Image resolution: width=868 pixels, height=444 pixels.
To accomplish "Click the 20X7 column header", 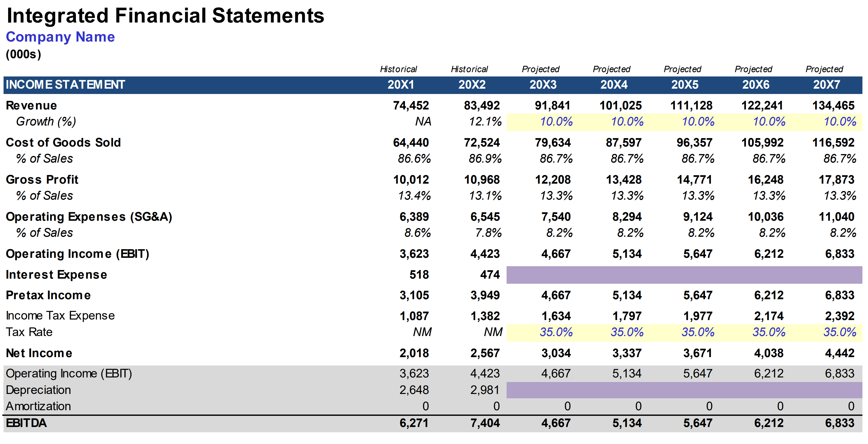I will (827, 85).
